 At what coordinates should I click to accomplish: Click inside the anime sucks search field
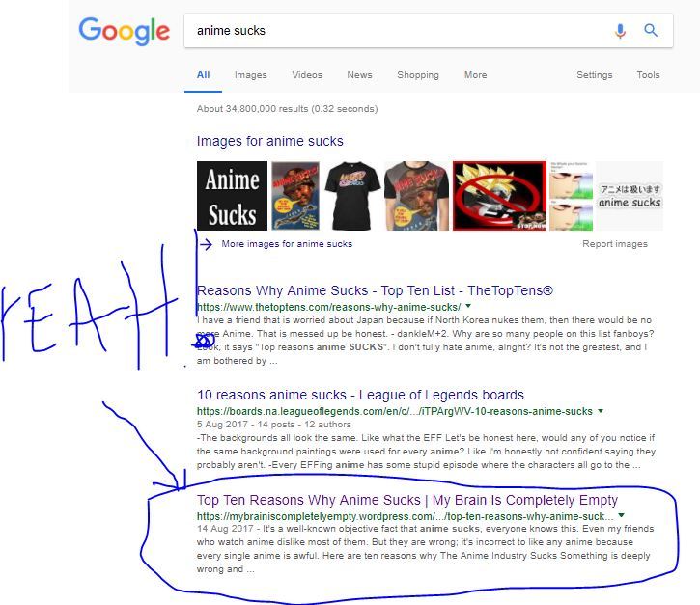coord(398,30)
